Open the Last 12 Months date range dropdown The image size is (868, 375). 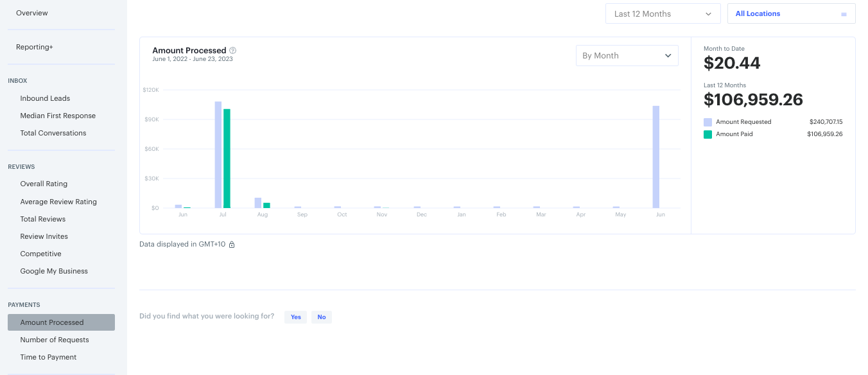point(663,14)
